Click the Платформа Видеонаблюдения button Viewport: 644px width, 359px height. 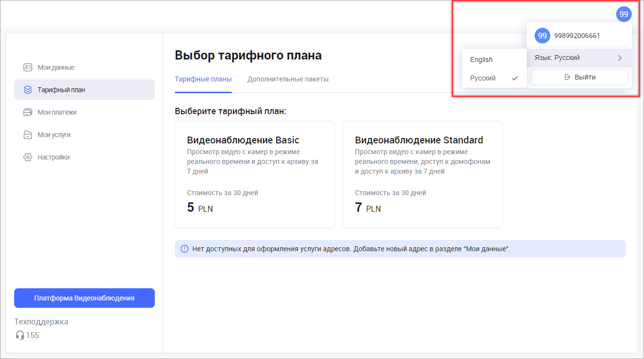point(84,298)
